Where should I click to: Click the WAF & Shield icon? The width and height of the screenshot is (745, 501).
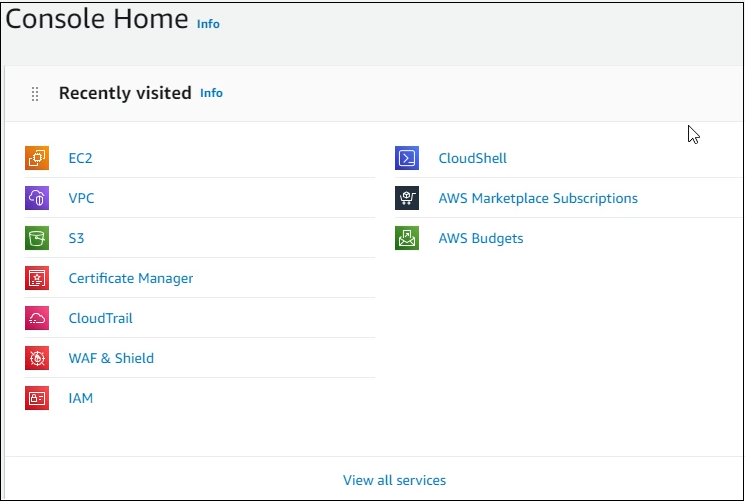37,358
